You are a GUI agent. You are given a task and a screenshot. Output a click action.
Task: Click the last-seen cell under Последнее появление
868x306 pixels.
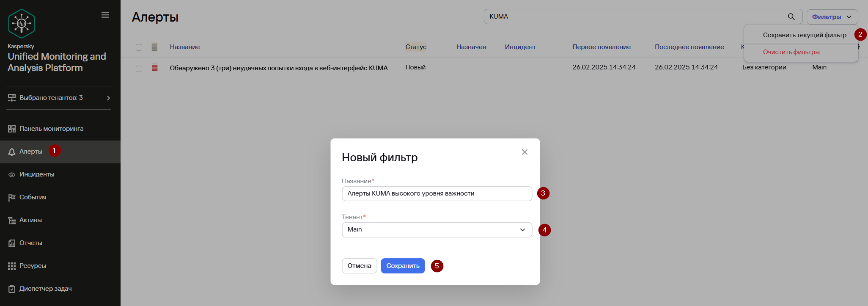[x=686, y=67]
